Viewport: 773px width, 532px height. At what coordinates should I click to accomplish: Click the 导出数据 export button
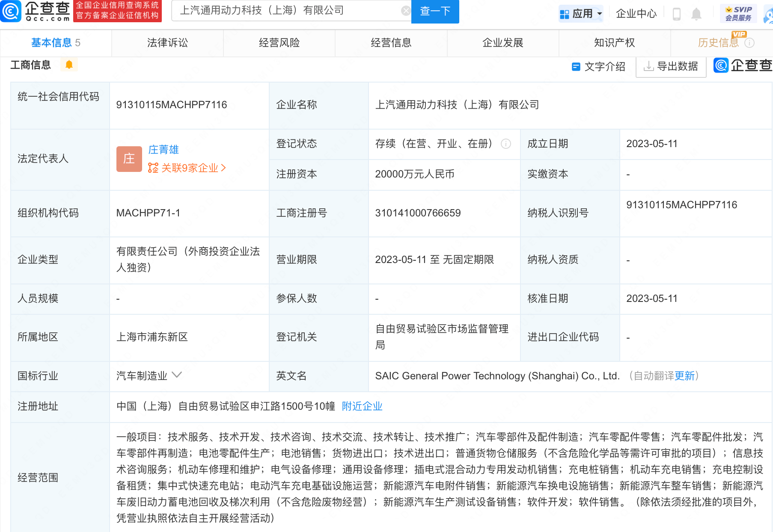[671, 67]
